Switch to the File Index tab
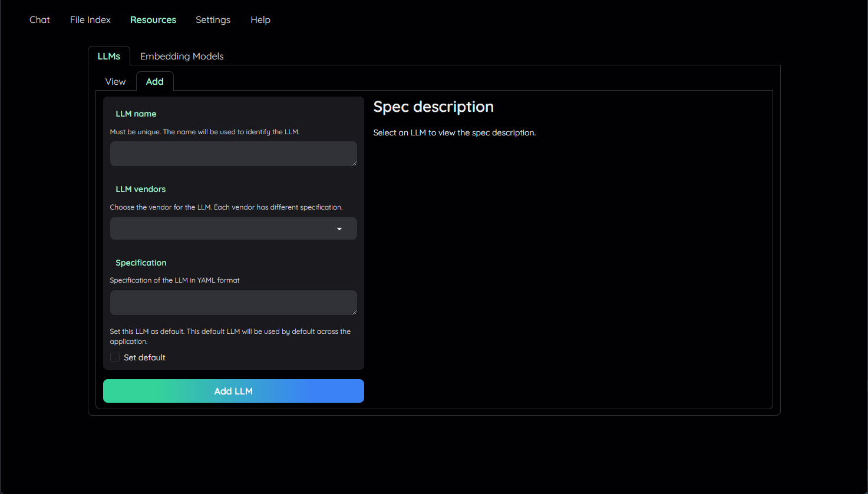The height and width of the screenshot is (494, 868). click(x=90, y=20)
